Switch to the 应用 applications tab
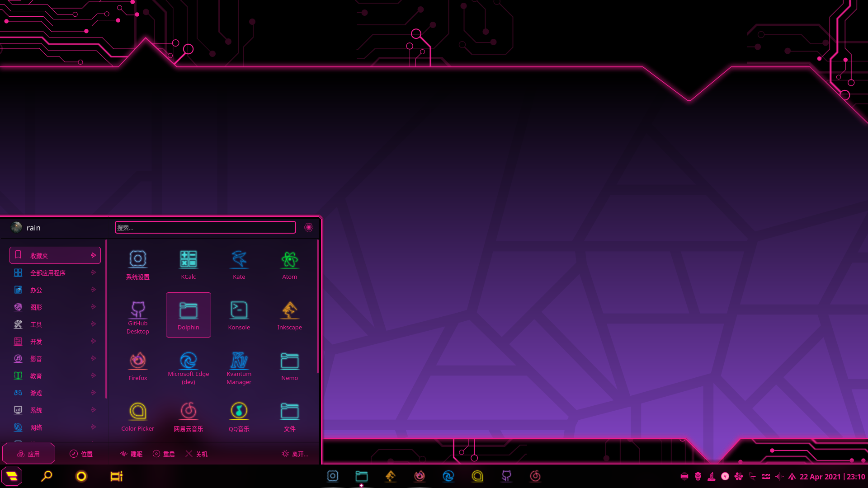This screenshot has width=868, height=488. pos(28,454)
